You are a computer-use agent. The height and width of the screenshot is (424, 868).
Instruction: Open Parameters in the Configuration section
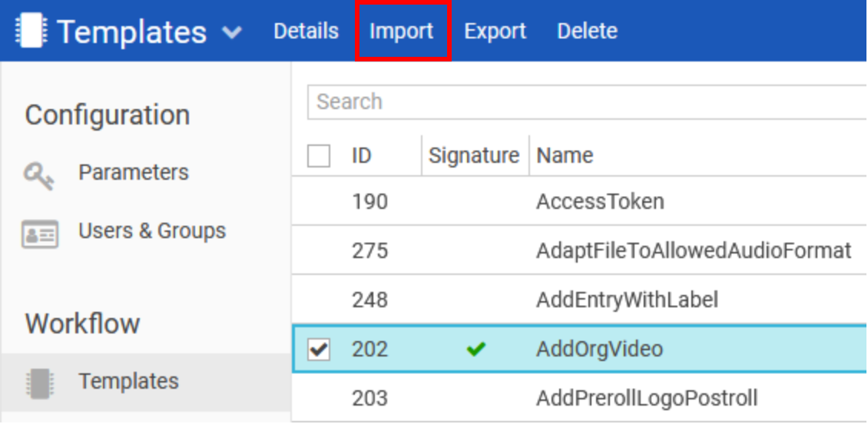(x=133, y=173)
